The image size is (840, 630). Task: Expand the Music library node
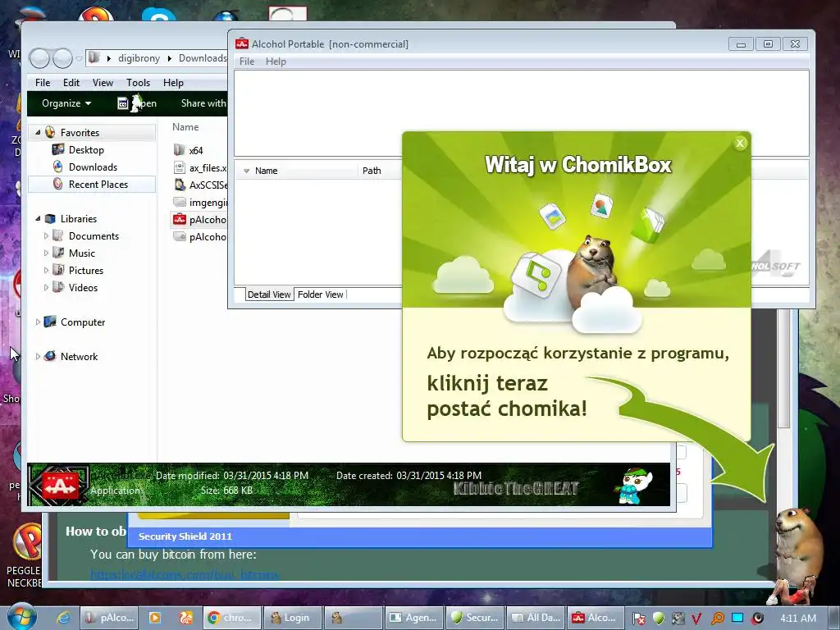46,253
